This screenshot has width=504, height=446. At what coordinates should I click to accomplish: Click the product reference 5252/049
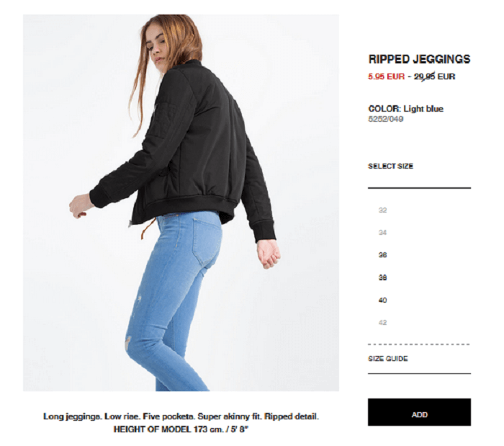coord(385,119)
